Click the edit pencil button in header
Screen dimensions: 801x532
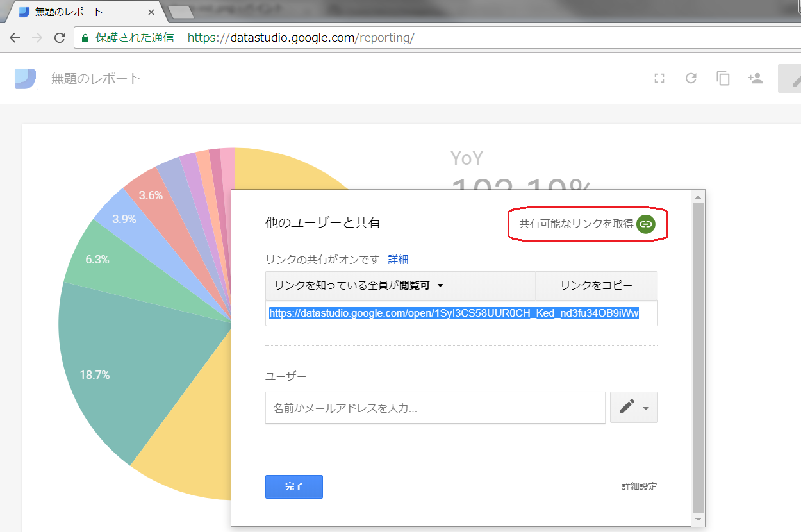[790, 79]
